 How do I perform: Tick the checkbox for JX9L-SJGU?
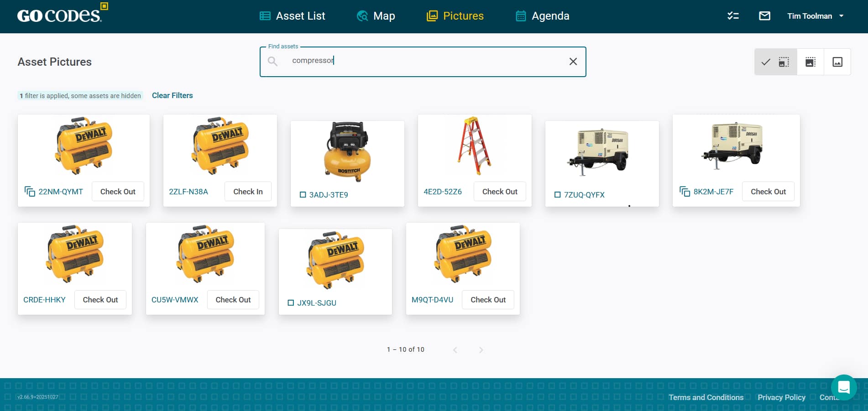(291, 303)
